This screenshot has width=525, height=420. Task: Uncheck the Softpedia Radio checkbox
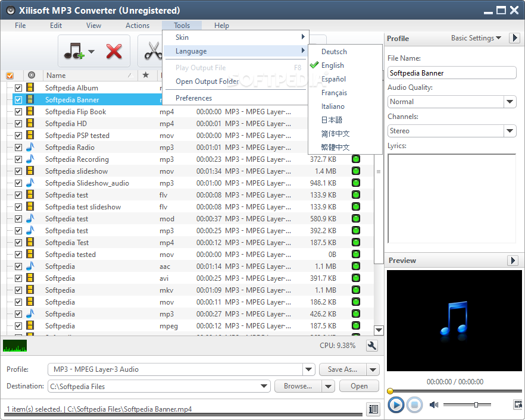(18, 148)
